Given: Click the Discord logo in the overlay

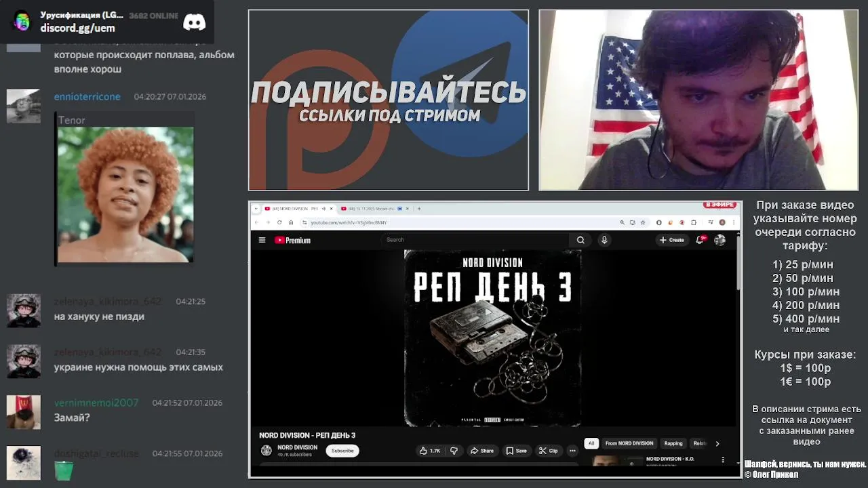Looking at the screenshot, I should (194, 22).
